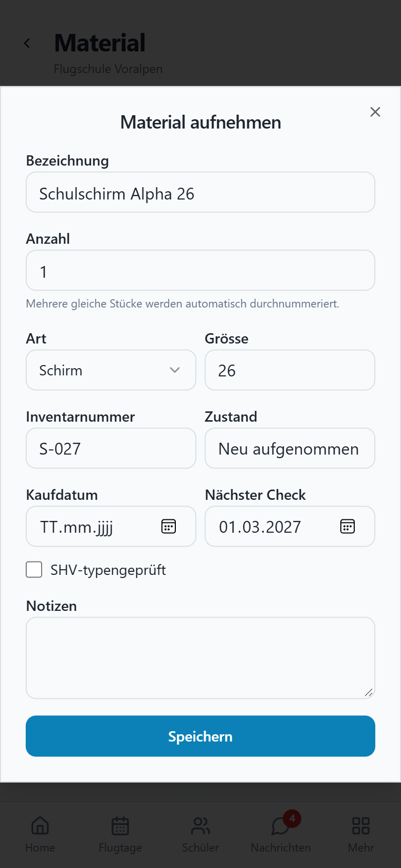Expand the Art dropdown showing Schirm
Image resolution: width=401 pixels, height=868 pixels.
click(x=111, y=370)
